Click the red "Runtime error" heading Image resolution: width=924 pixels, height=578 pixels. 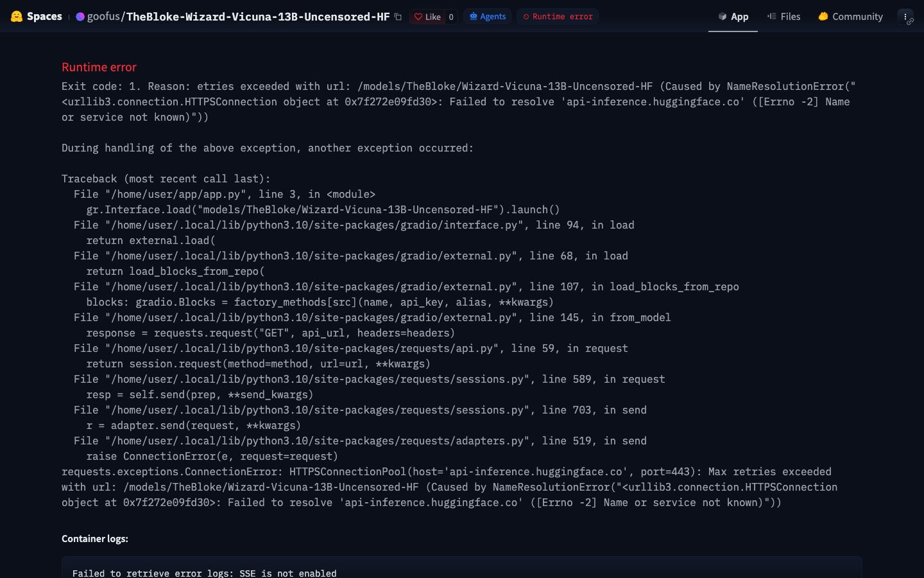click(x=99, y=67)
